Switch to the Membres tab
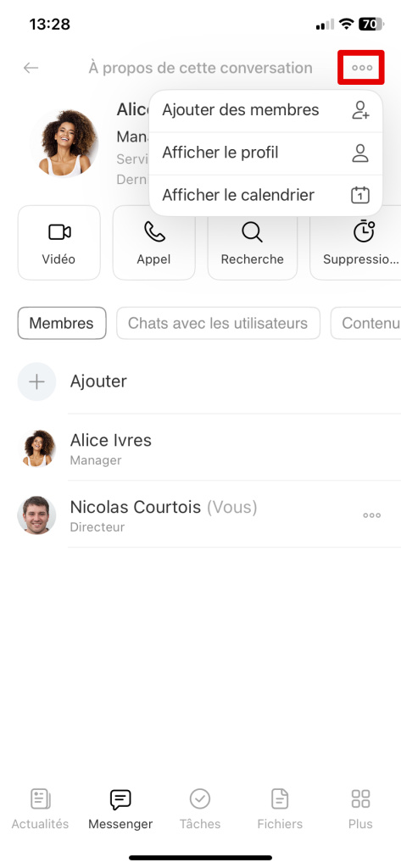The width and height of the screenshot is (401, 868). point(62,323)
